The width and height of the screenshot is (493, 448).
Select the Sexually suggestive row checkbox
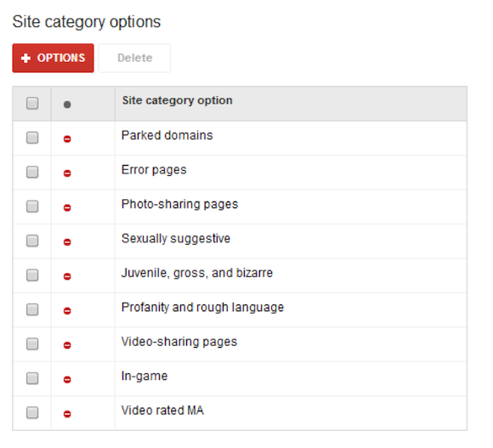point(32,241)
